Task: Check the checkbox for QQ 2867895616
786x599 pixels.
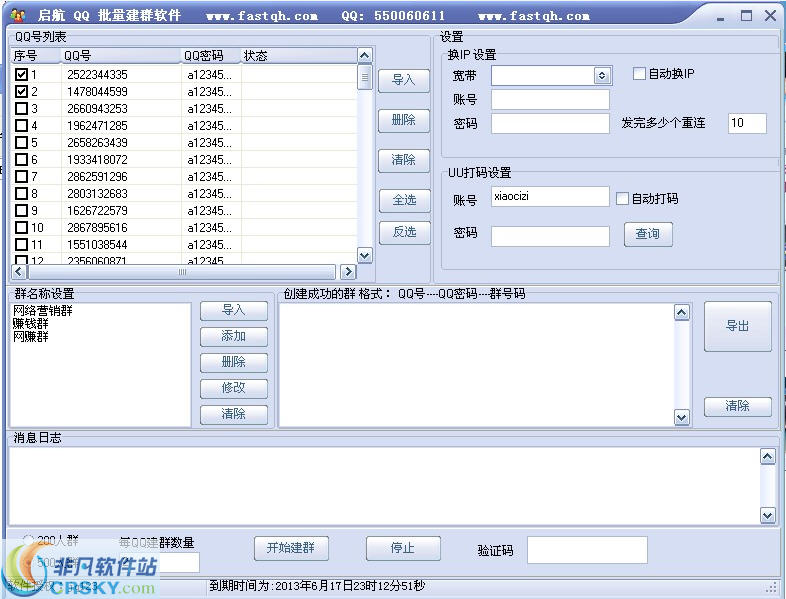Action: pyautogui.click(x=21, y=228)
